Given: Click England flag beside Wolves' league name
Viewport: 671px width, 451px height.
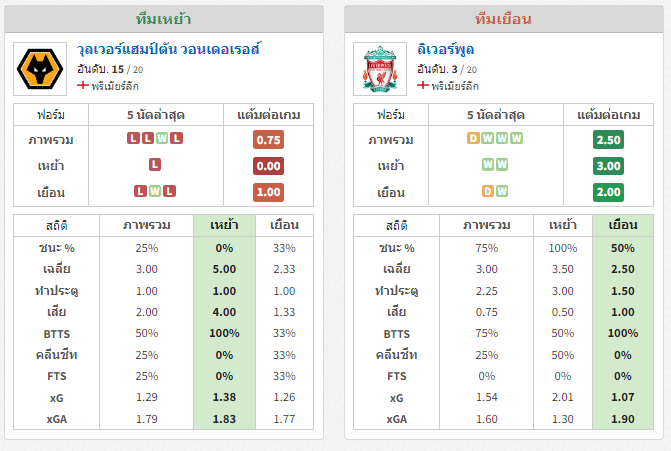Looking at the screenshot, I should click(x=83, y=85).
